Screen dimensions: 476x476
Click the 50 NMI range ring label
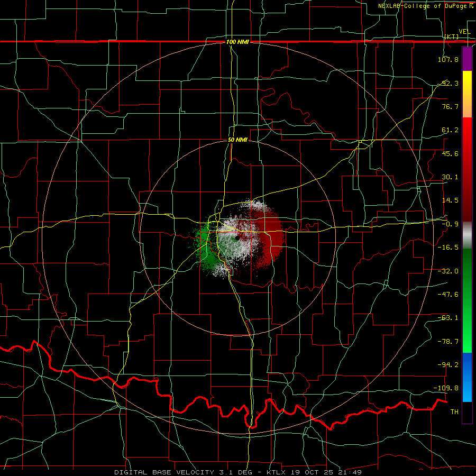tap(237, 140)
